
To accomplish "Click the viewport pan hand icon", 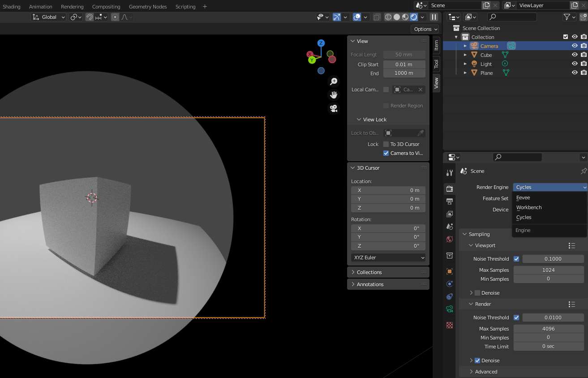I will pos(334,95).
